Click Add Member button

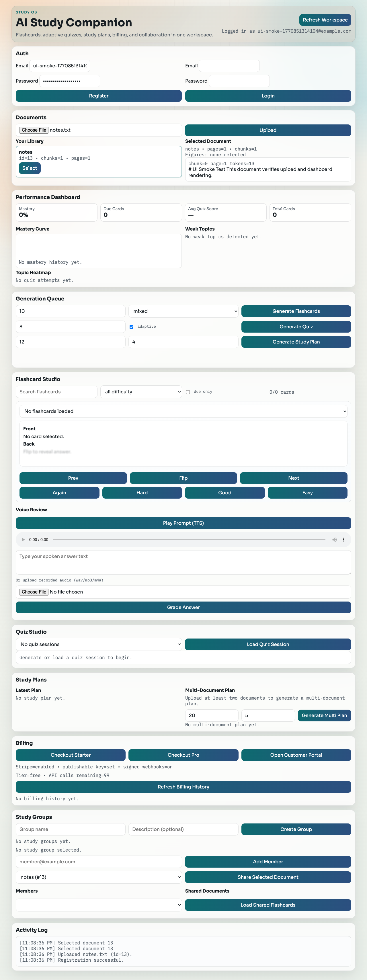pos(268,862)
